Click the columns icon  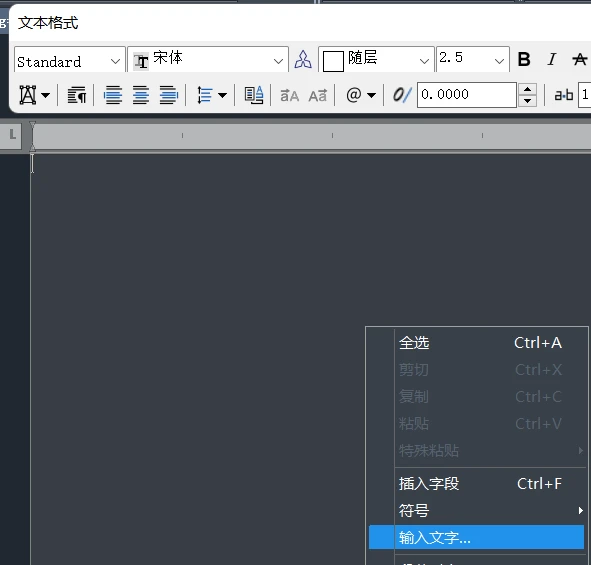pos(254,95)
